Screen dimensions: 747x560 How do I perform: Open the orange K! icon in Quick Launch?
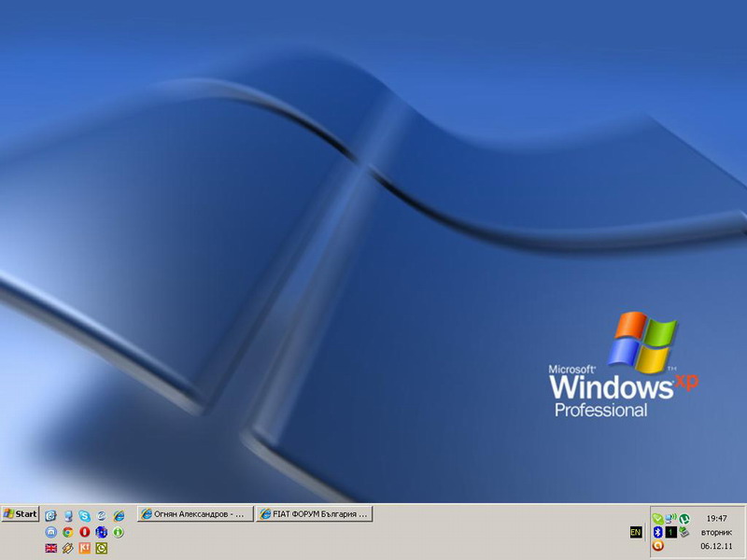(85, 548)
